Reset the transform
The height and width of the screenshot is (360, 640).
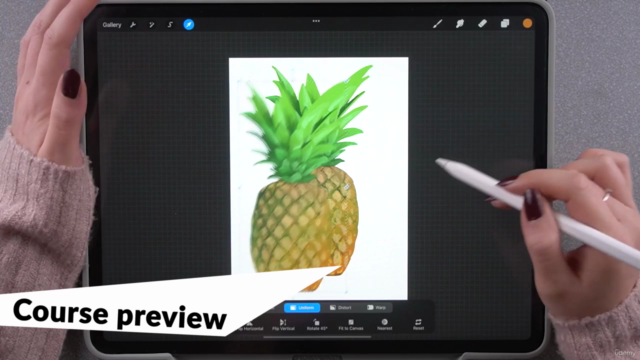point(418,324)
